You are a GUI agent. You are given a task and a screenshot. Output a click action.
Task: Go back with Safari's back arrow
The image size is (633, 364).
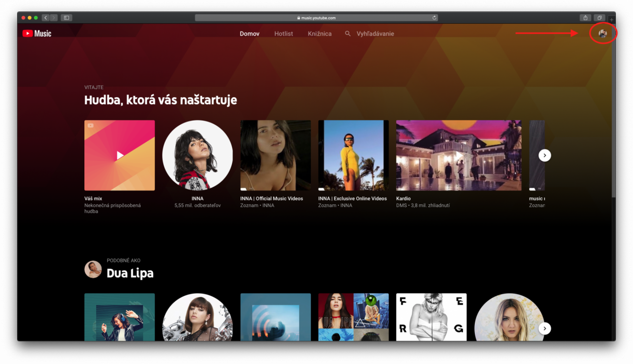pyautogui.click(x=46, y=18)
